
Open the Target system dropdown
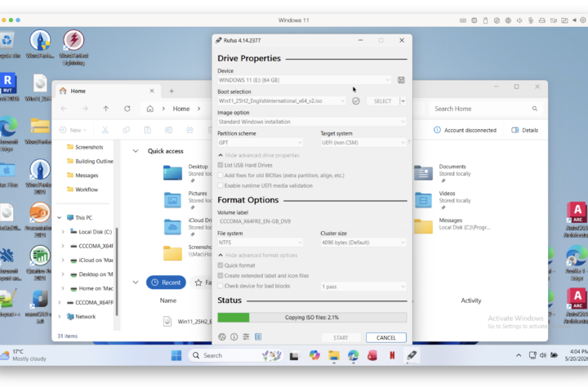click(x=363, y=143)
